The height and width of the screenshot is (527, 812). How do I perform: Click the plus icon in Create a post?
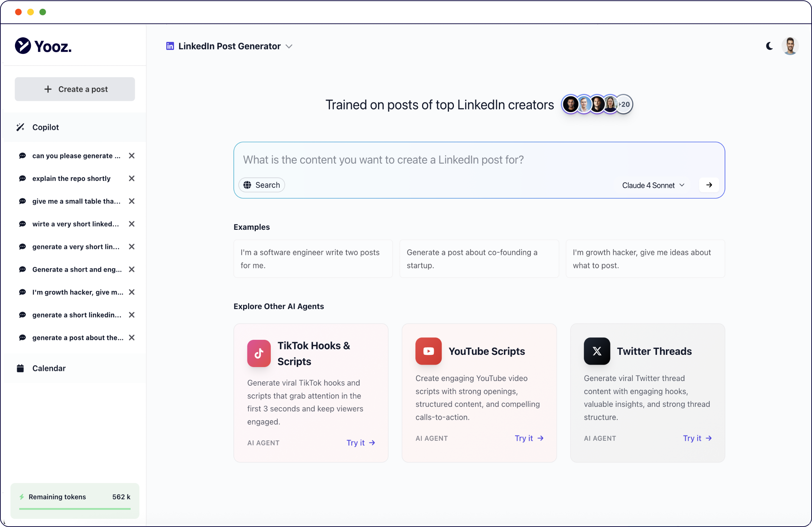pos(48,89)
